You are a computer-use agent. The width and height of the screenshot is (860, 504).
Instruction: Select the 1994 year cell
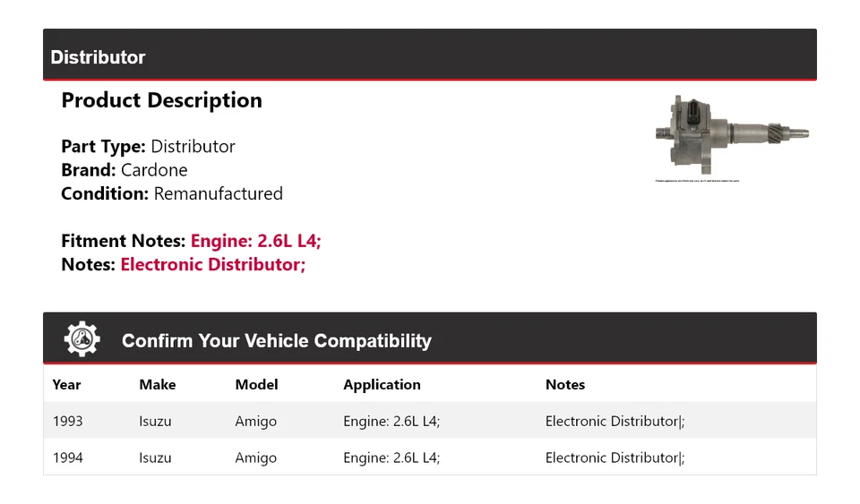pyautogui.click(x=67, y=458)
